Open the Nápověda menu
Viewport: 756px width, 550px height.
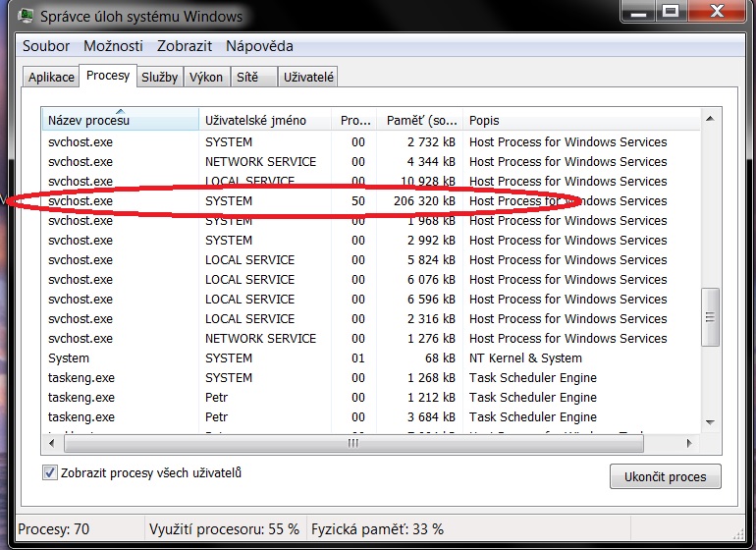click(x=259, y=46)
